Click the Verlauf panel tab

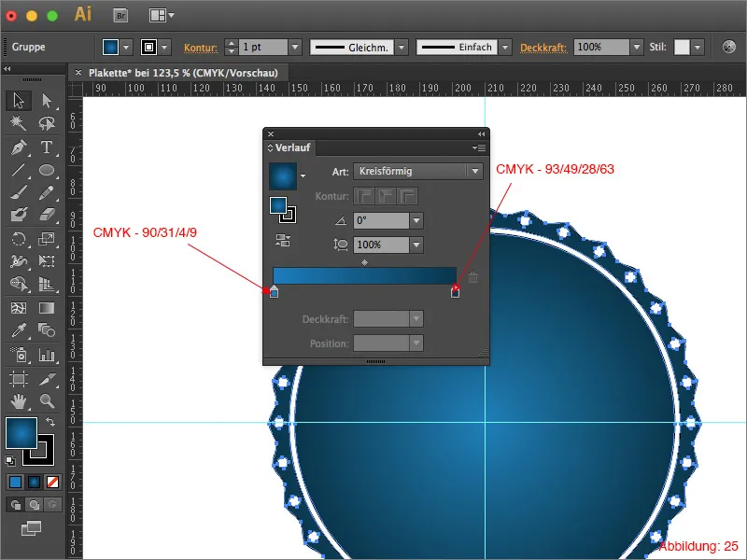[289, 148]
